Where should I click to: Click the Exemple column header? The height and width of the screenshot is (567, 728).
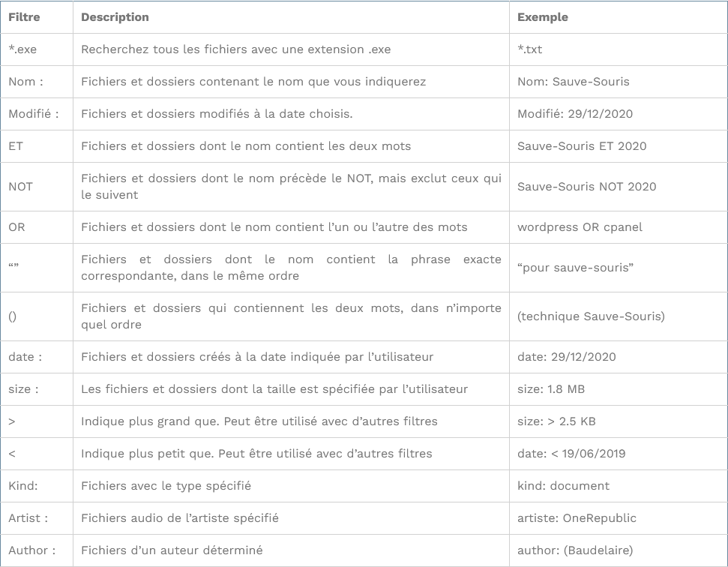[543, 17]
